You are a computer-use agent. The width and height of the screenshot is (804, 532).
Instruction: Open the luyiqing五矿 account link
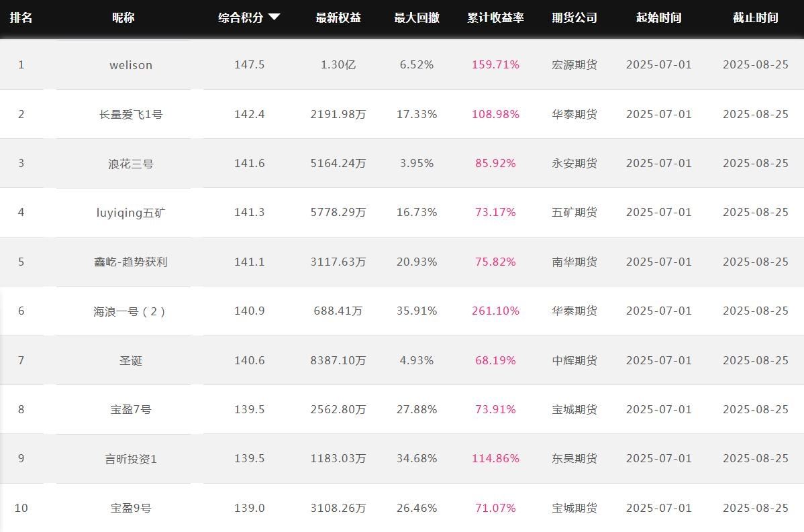[131, 213]
